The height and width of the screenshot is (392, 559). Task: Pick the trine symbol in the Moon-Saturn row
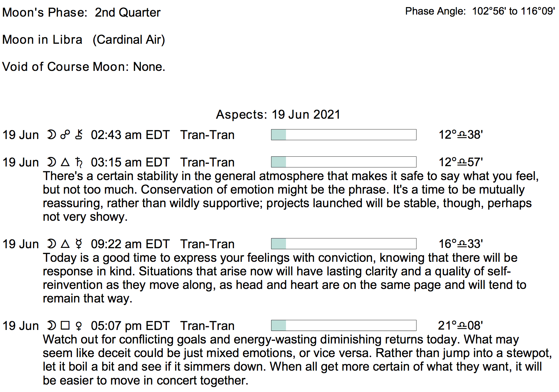(65, 162)
